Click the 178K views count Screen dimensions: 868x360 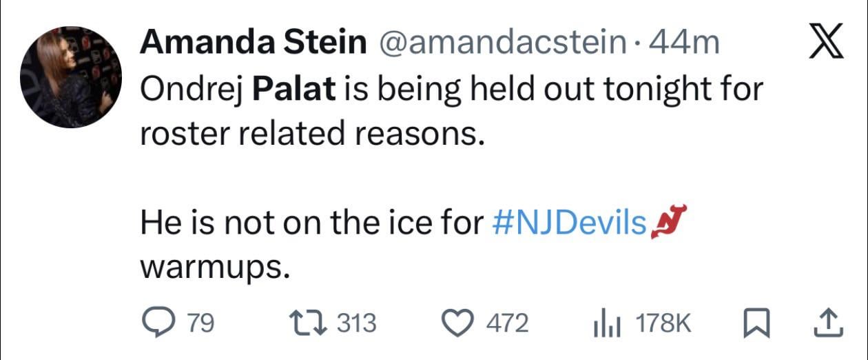coord(664,323)
